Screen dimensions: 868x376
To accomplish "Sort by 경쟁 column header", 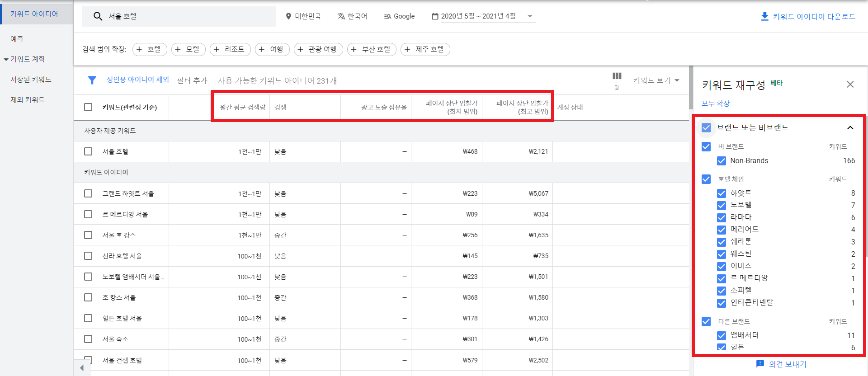I will [280, 107].
